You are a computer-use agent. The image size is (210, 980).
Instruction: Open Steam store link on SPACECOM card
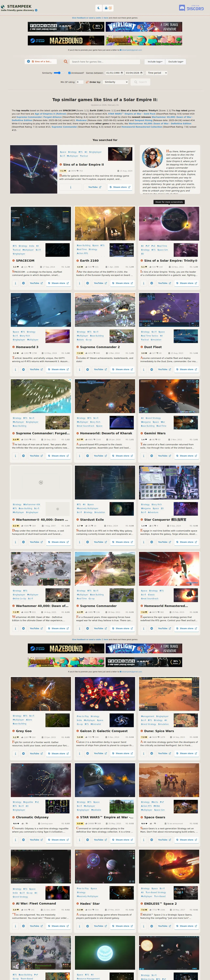[x=58, y=283]
